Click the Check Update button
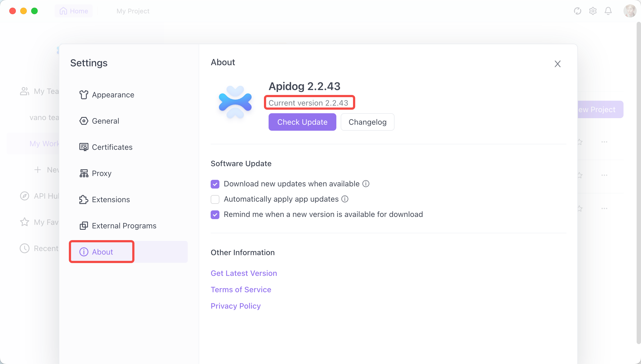641x364 pixels. 302,122
